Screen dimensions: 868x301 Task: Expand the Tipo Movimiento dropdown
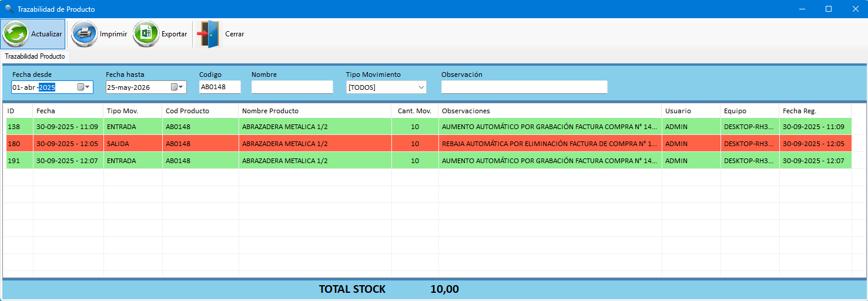click(421, 87)
